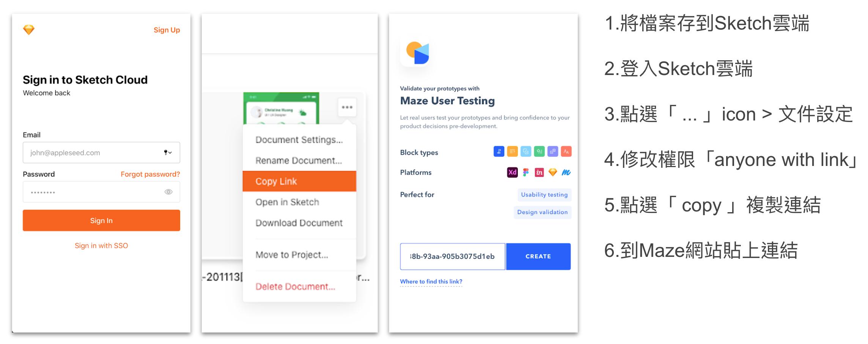Click the green block type icon

539,152
